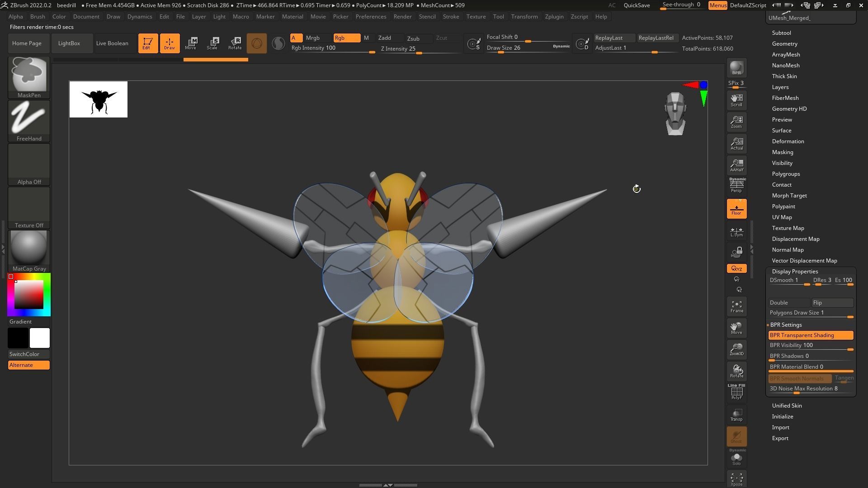The height and width of the screenshot is (488, 868).
Task: Toggle Solo mode button
Action: [736, 457]
